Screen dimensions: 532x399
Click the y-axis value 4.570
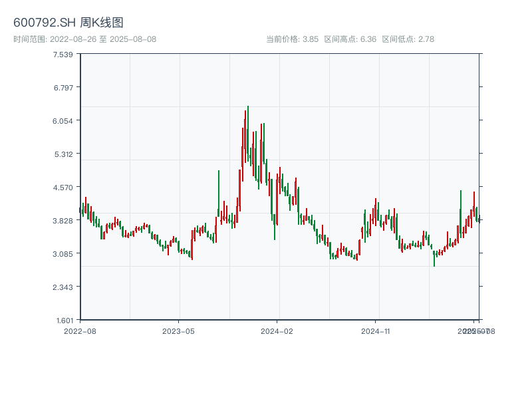coord(63,188)
